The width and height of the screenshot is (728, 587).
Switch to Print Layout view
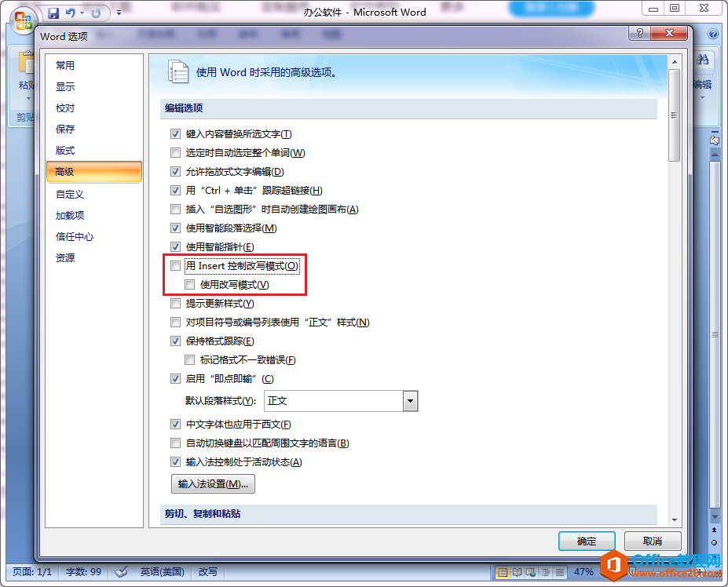click(503, 572)
